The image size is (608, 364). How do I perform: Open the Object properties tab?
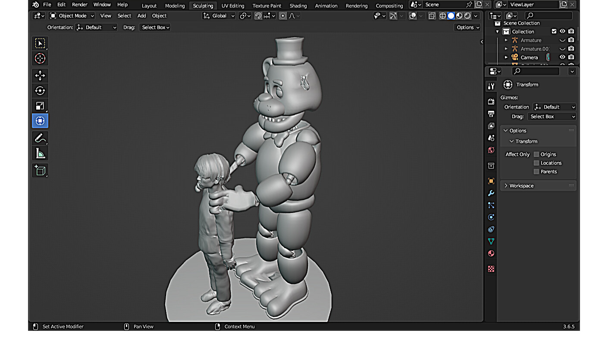491,181
